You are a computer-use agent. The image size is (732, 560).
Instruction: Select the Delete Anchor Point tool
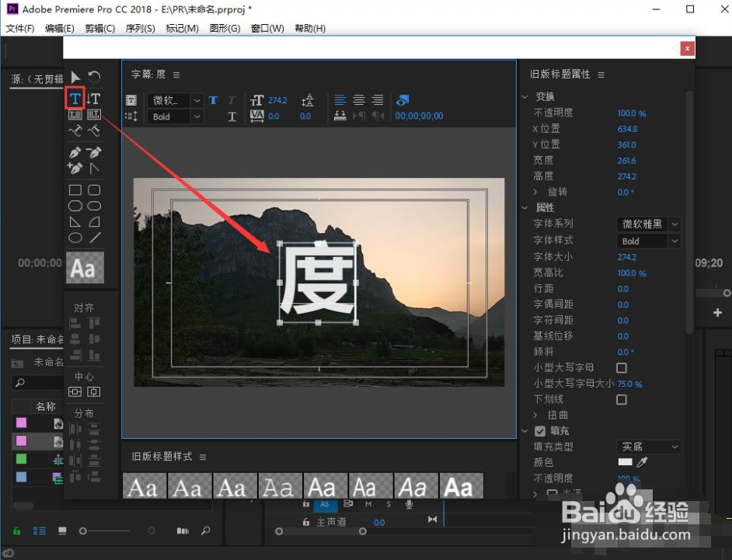click(94, 152)
